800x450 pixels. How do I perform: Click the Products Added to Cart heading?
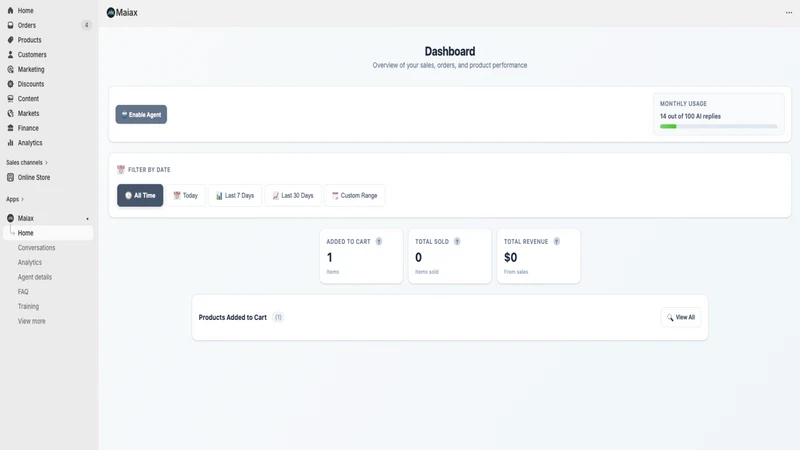click(233, 317)
